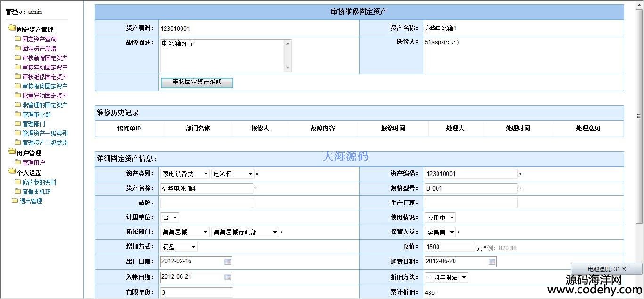Screen dimensions: 644x299
Task: Open 修改我的资料 link
Action: click(39, 182)
